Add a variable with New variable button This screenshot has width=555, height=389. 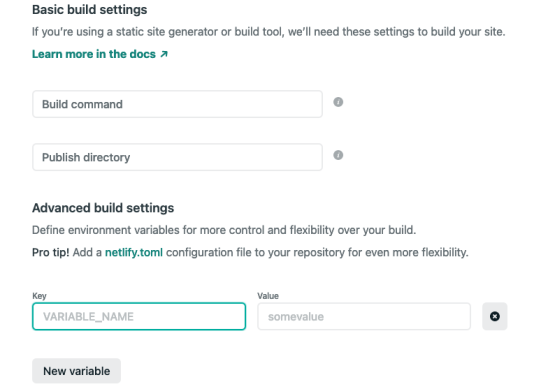[76, 371]
